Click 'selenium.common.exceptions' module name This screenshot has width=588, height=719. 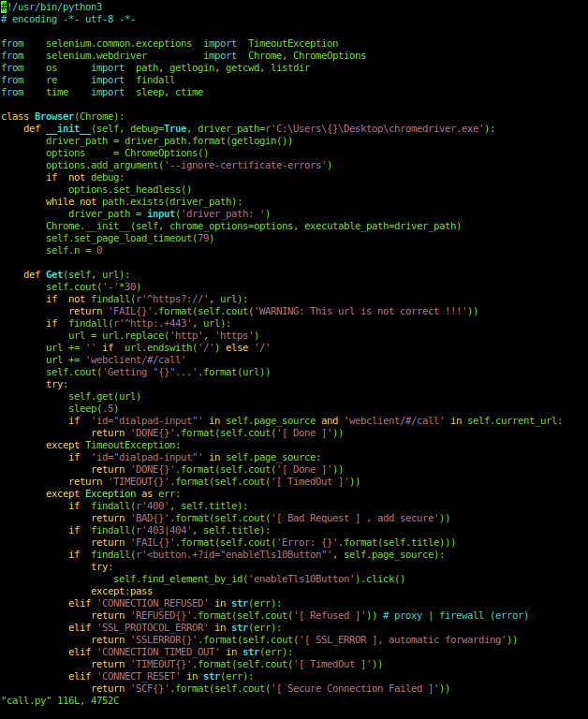119,44
